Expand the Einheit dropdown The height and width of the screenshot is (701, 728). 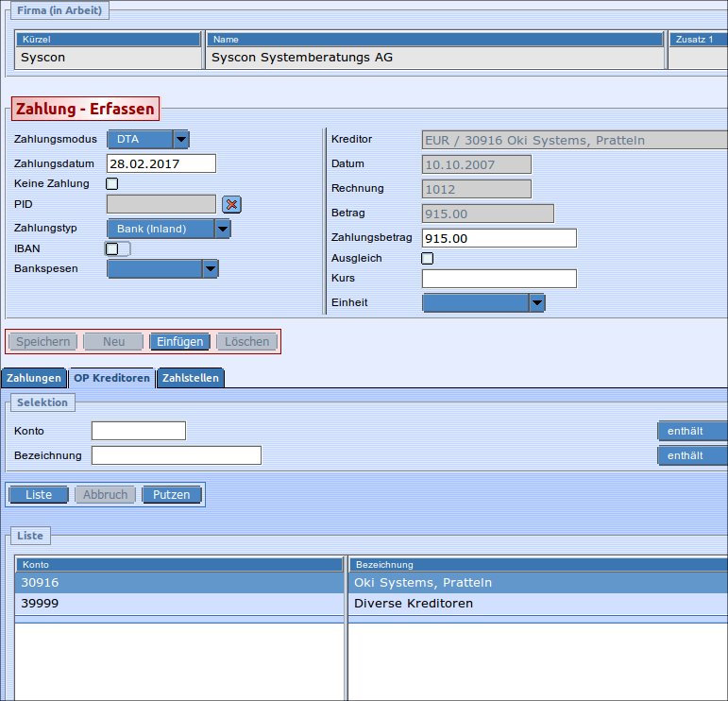536,303
